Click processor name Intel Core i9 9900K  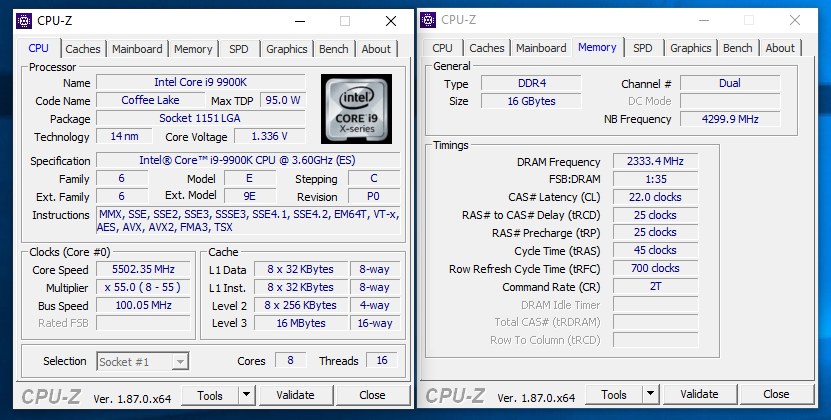(x=200, y=82)
